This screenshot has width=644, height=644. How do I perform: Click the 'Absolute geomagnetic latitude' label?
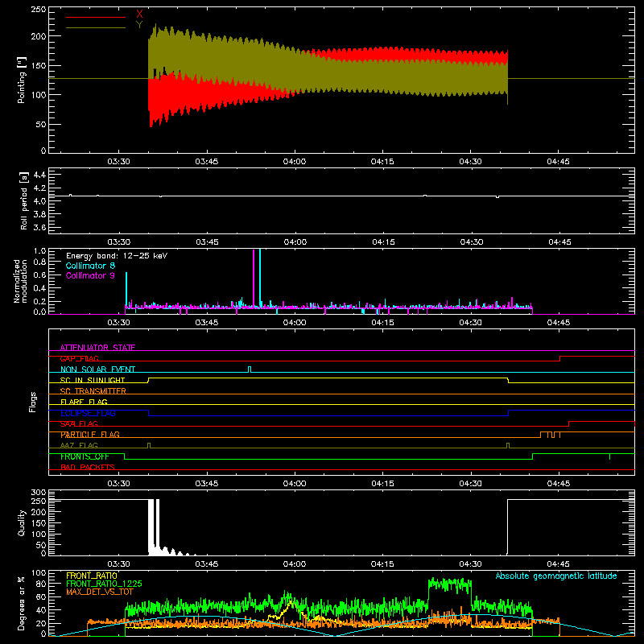coord(556,576)
